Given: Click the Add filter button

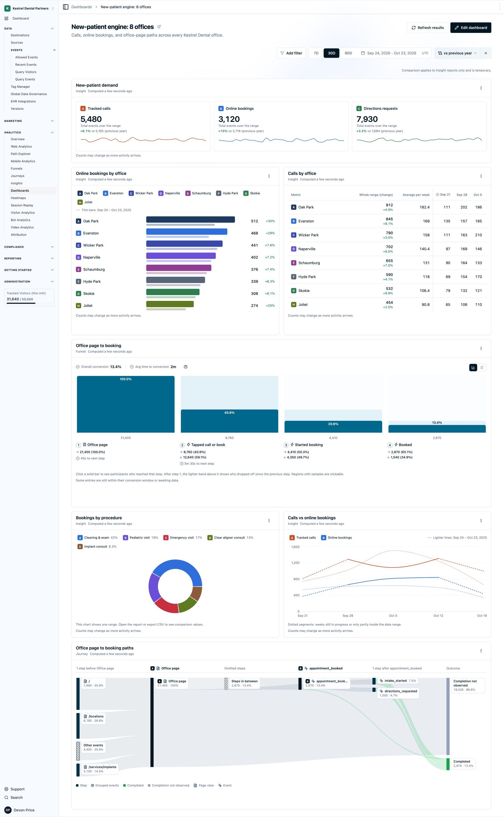Looking at the screenshot, I should point(291,53).
